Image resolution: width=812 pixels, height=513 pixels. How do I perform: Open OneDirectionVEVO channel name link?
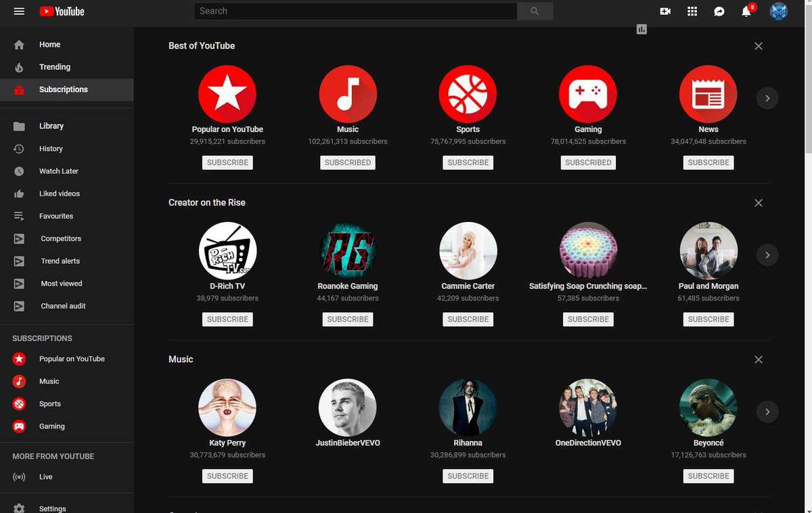pos(588,443)
